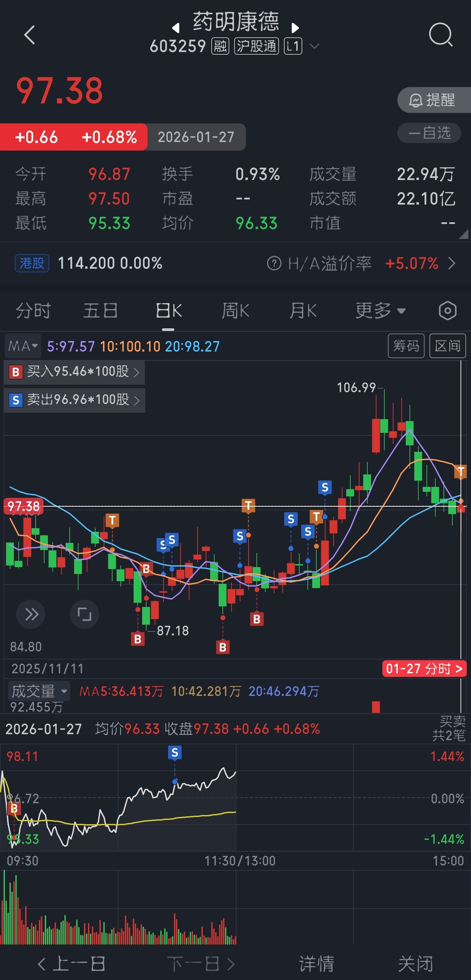The width and height of the screenshot is (471, 980).
Task: Switch to 五日 tab
Action: click(100, 311)
